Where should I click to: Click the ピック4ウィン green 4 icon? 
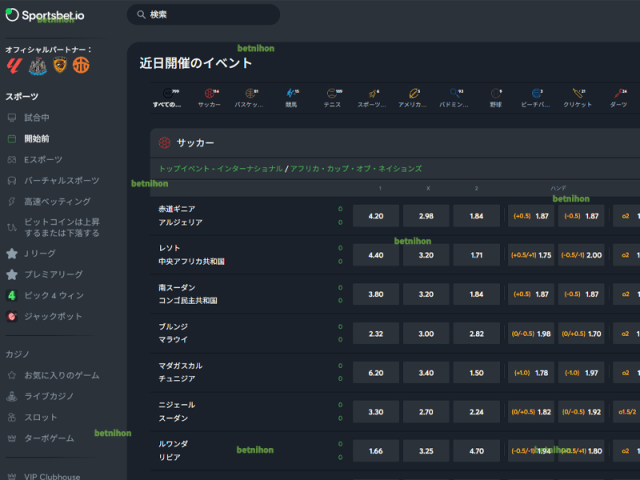click(12, 295)
